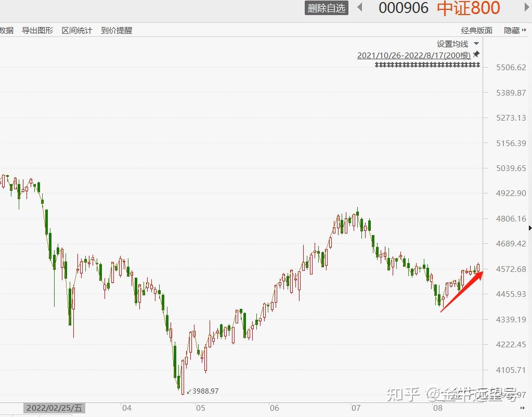
Task: Click the 5506.62 price axis value
Action: click(511, 67)
